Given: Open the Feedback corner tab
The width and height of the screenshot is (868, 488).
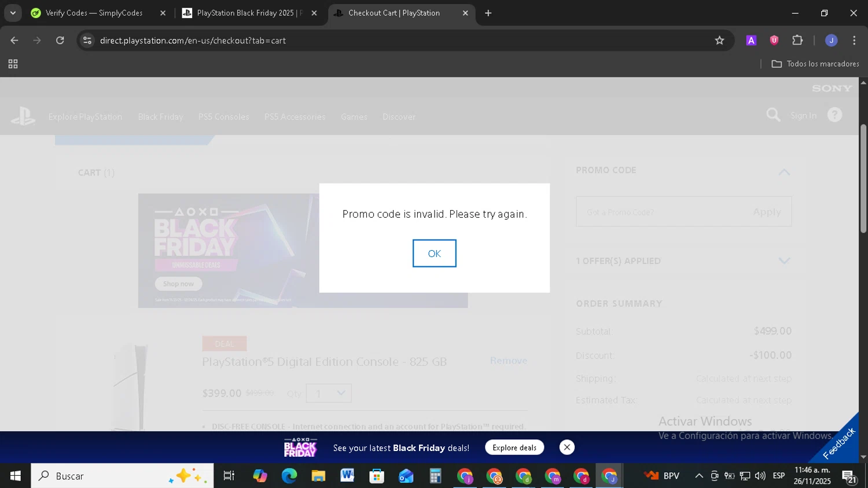Looking at the screenshot, I should coord(839,443).
